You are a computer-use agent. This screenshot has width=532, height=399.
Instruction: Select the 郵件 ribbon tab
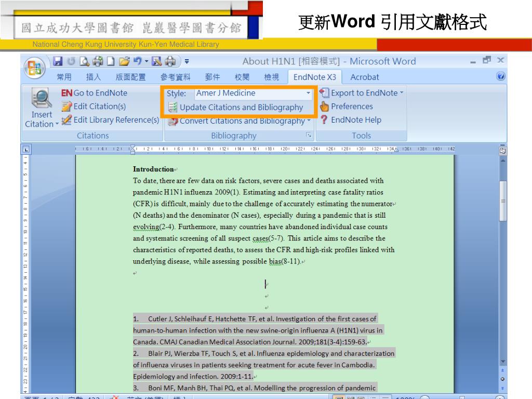[212, 77]
